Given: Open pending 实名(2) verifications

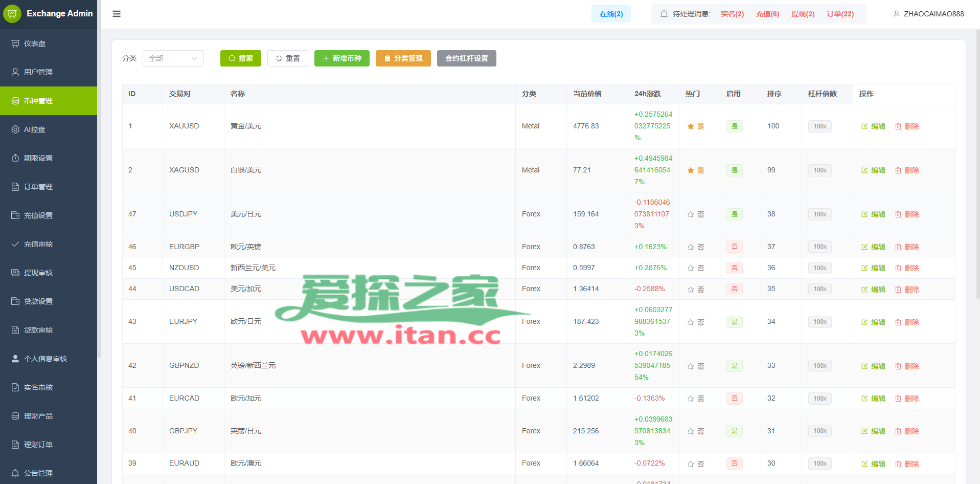Looking at the screenshot, I should point(732,14).
